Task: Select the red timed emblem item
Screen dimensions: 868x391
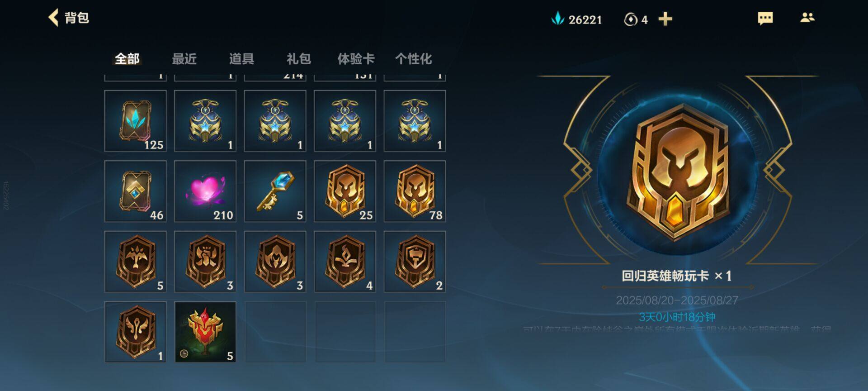Action: tap(205, 332)
